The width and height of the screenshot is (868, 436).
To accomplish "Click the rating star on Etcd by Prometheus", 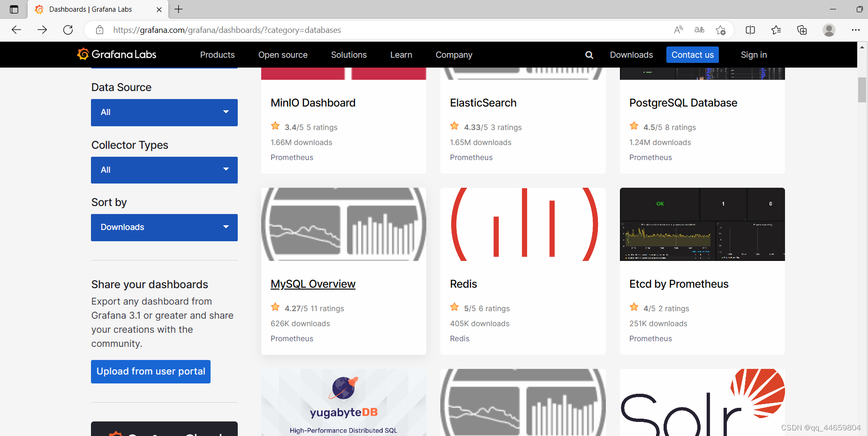I will click(634, 307).
